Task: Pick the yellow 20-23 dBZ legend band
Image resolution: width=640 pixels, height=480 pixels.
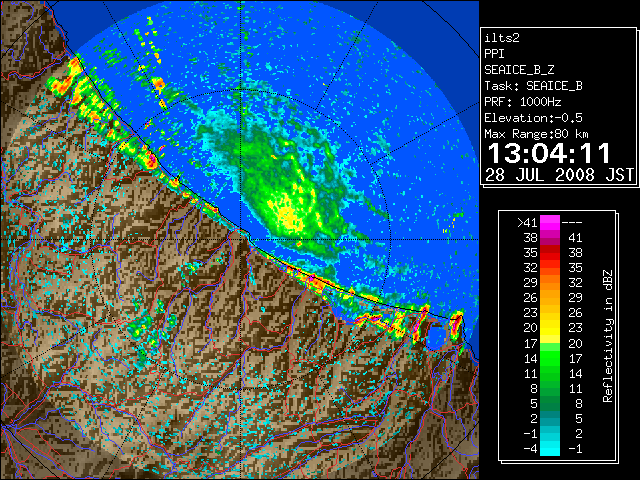Action: tap(550, 328)
